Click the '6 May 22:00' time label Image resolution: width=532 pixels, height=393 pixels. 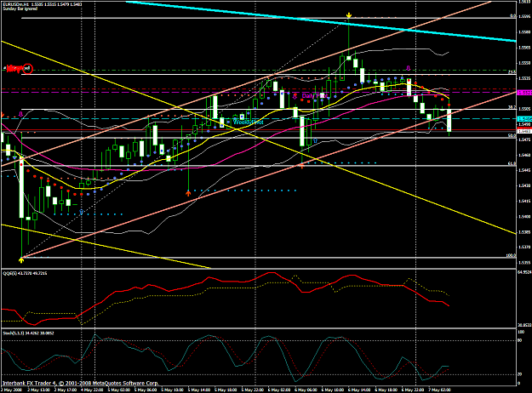point(413,390)
